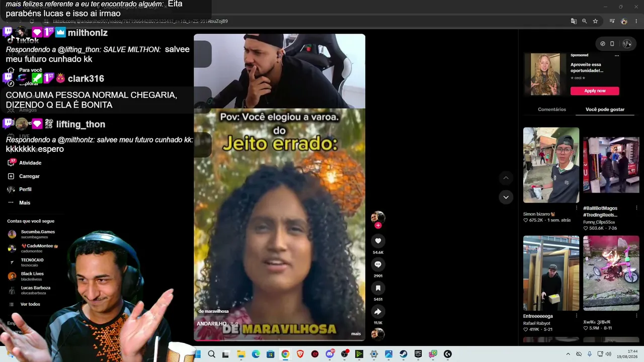Open the Simon bizarro video thumbnail

551,165
